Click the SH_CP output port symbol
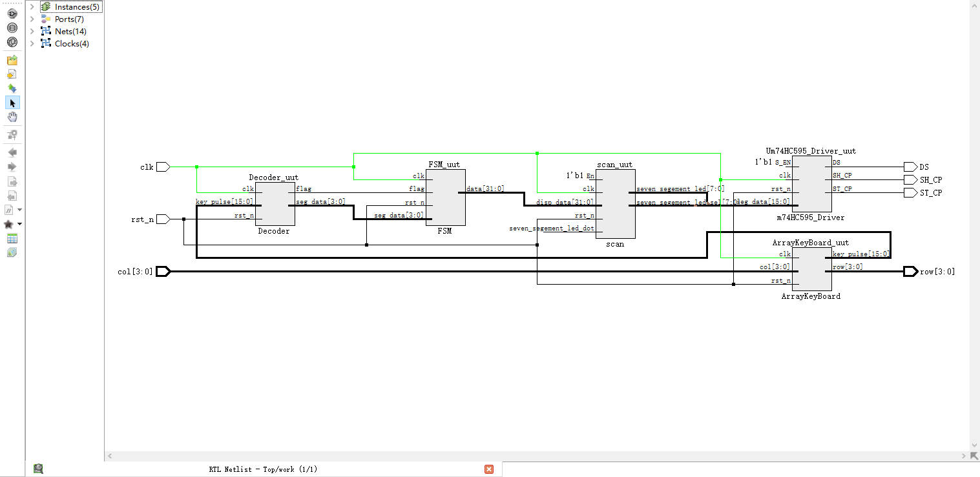The height and width of the screenshot is (477, 980). [910, 179]
